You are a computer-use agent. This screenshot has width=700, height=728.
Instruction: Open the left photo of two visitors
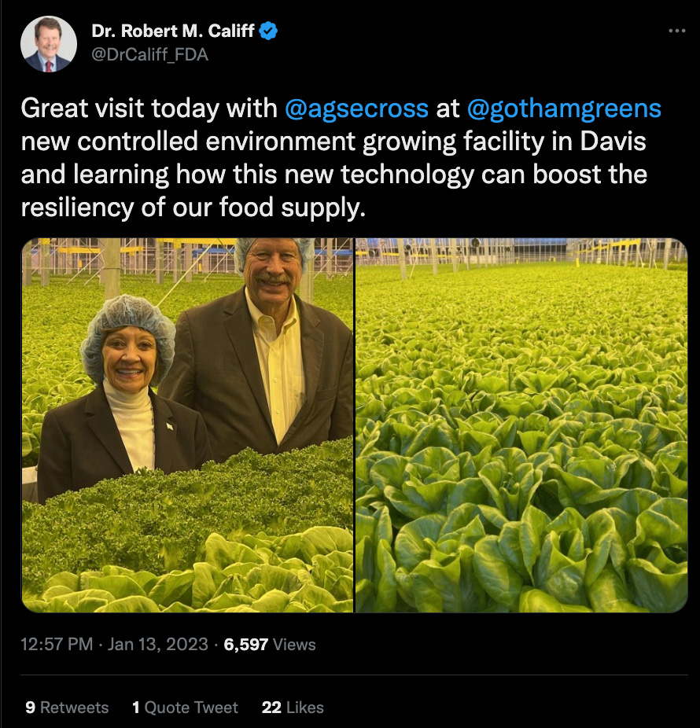(187, 425)
